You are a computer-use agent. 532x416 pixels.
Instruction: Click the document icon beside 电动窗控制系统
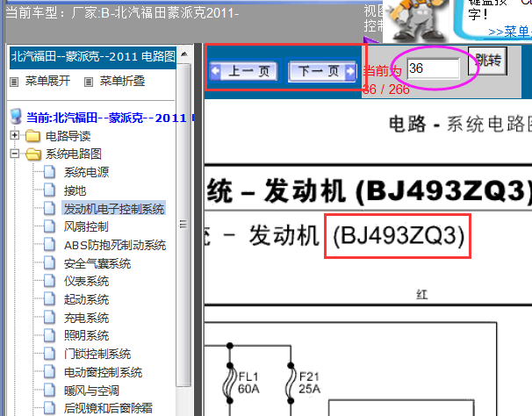pyautogui.click(x=49, y=372)
